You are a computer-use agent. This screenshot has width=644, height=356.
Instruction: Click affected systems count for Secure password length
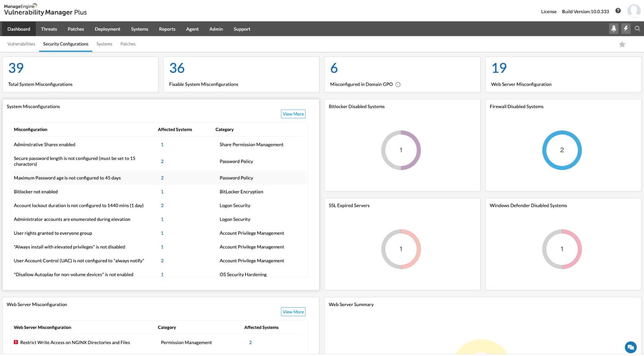[162, 161]
